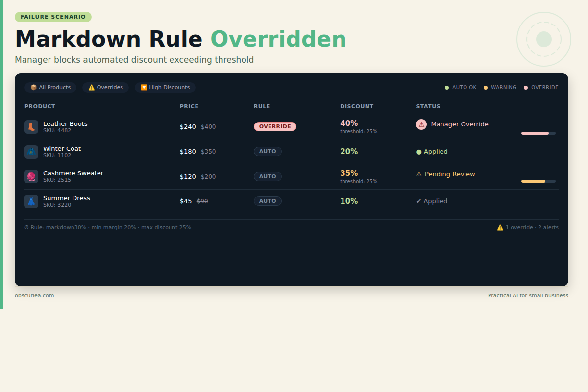Click the 35% discount value
Image resolution: width=588 pixels, height=392 pixels.
(349, 173)
